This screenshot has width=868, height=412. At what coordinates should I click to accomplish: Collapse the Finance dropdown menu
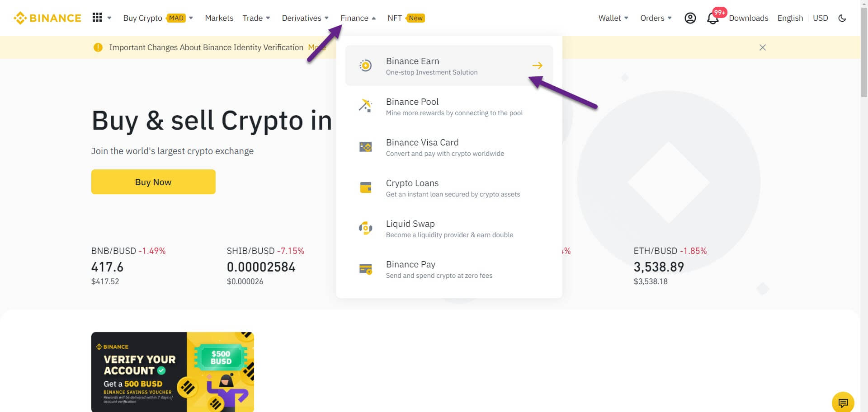point(358,18)
